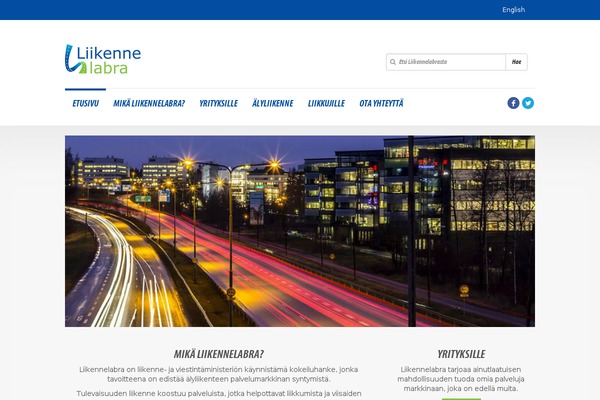Viewport: 600px width, 400px height.
Task: Submit search with the Hae button
Action: [516, 62]
